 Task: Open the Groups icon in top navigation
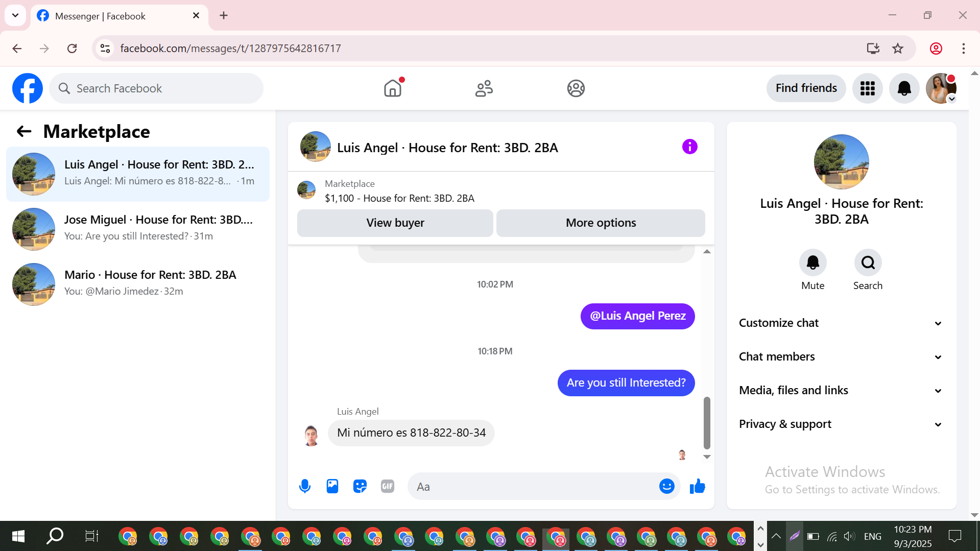[576, 88]
